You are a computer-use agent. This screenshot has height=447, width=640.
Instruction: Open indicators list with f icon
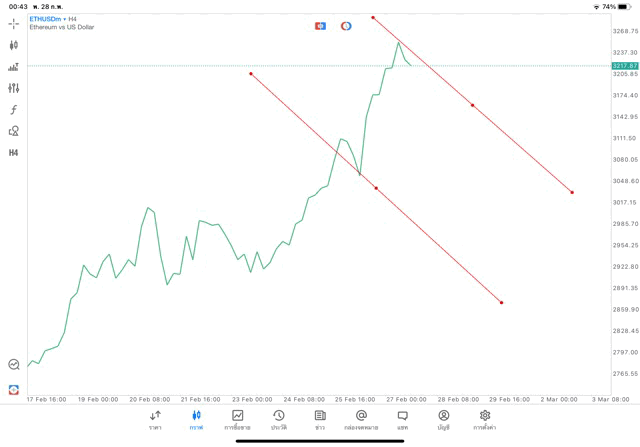(14, 110)
